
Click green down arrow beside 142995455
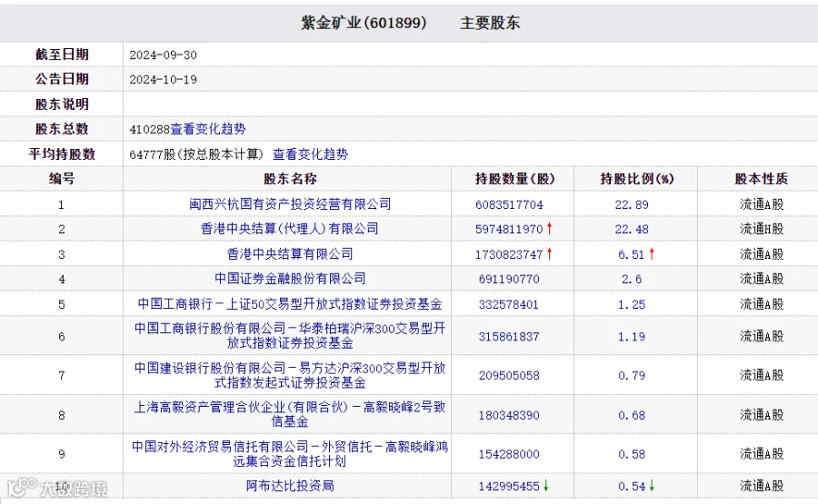pos(545,486)
